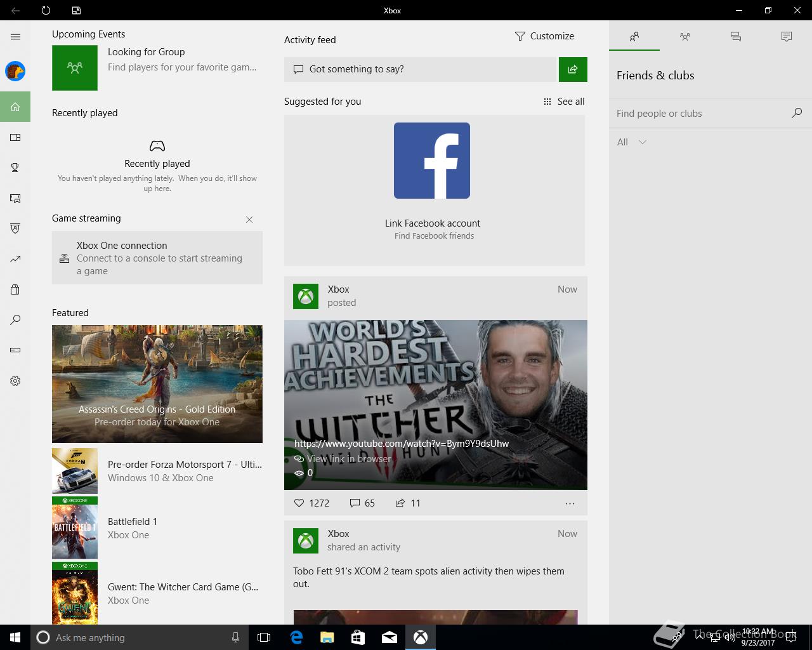Open Search magnifier in sidebar
This screenshot has height=650, width=812.
click(15, 320)
